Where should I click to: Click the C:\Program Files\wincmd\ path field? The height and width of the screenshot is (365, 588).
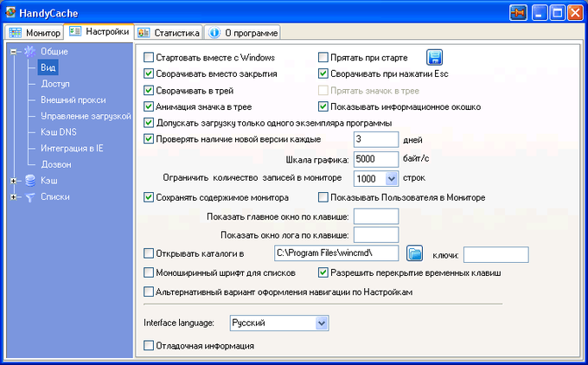tap(336, 253)
